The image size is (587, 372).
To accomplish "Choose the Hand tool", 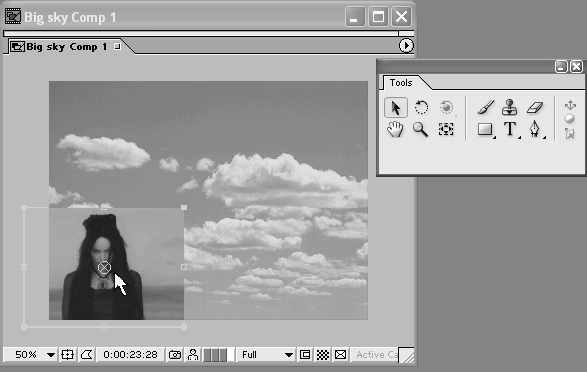I will point(395,129).
